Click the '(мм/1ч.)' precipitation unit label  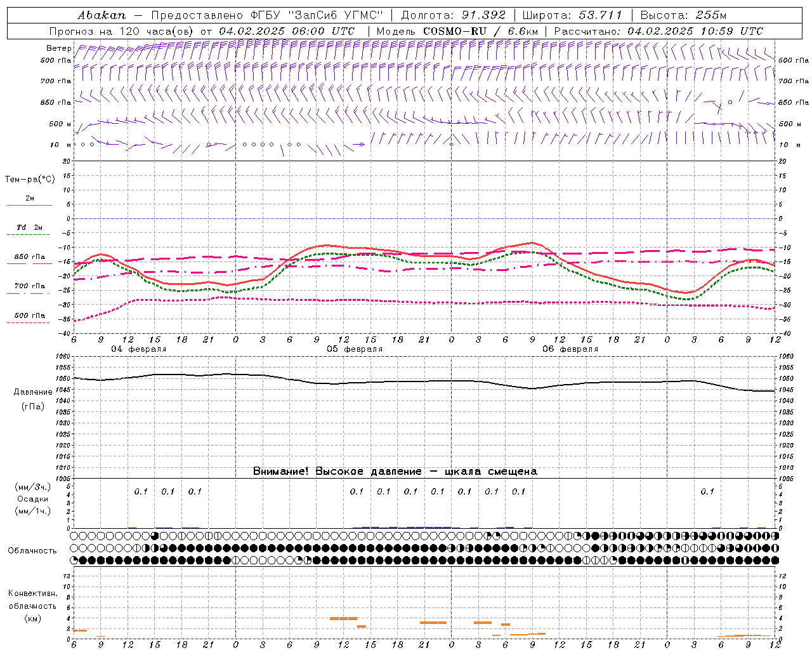pyautogui.click(x=33, y=511)
